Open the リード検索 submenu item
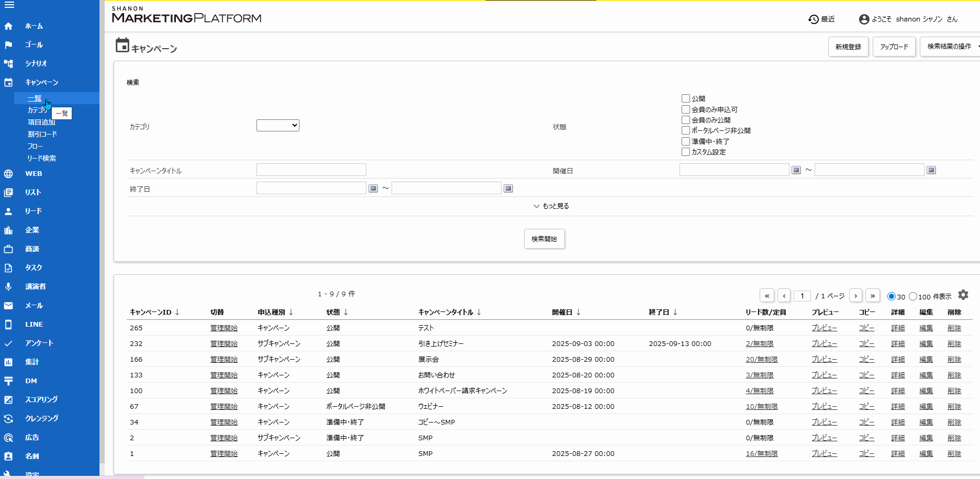Viewport: 980px width, 479px height. pos(42,158)
